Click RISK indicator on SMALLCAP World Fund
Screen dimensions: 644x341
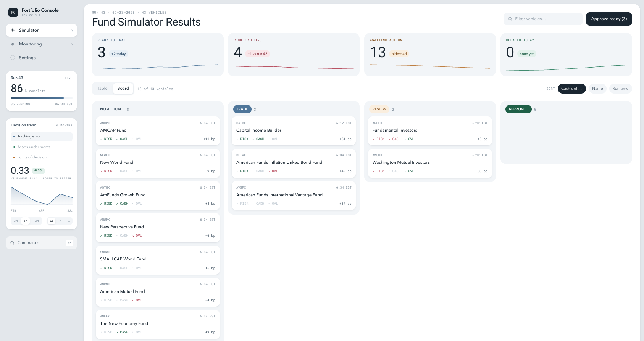click(x=106, y=268)
